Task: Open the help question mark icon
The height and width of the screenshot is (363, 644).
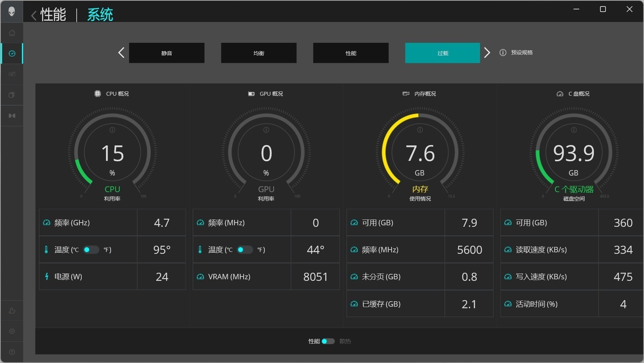Action: [x=12, y=352]
